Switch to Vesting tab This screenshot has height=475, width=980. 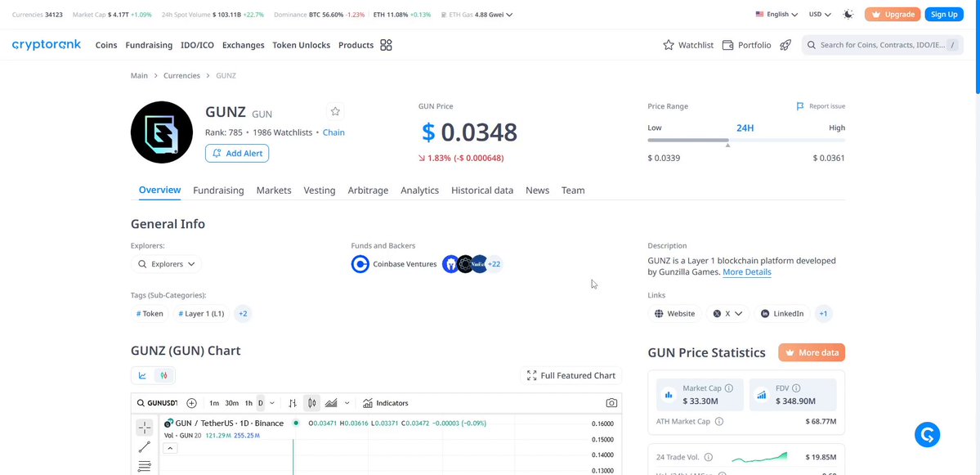point(320,190)
